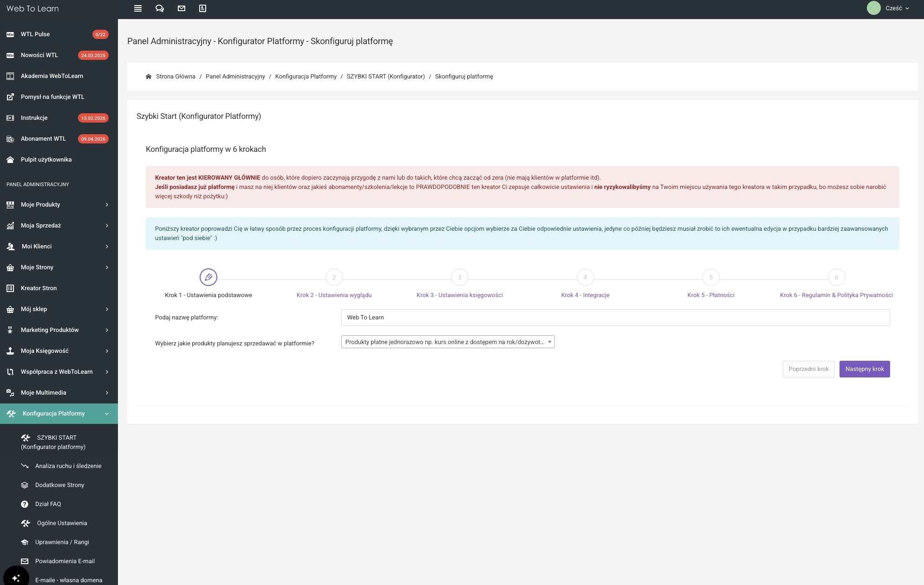
Task: Click the Dział FAQ question mark icon
Action: 25,504
